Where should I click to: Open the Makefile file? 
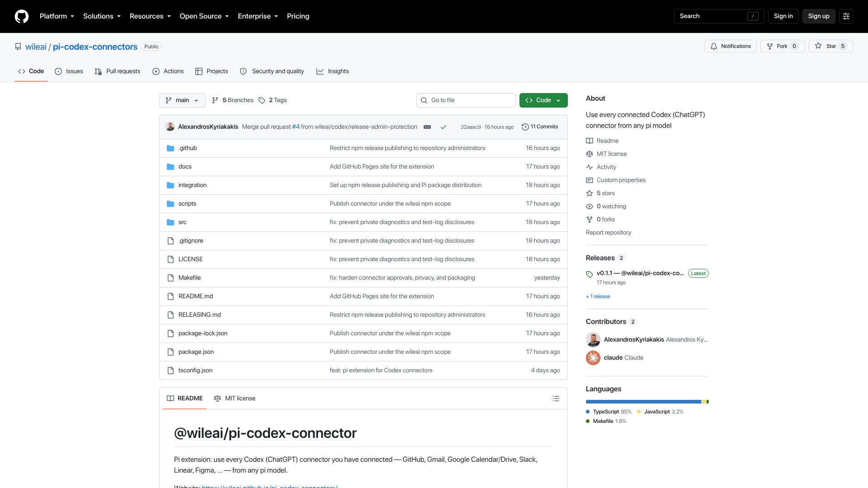189,278
